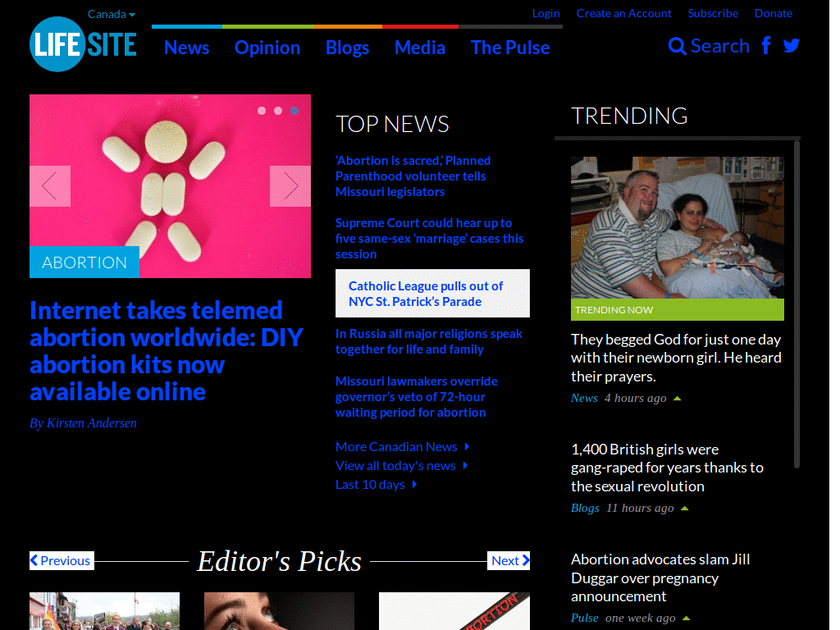The image size is (840, 630).
Task: Show previous slide with left arrow
Action: coord(50,186)
